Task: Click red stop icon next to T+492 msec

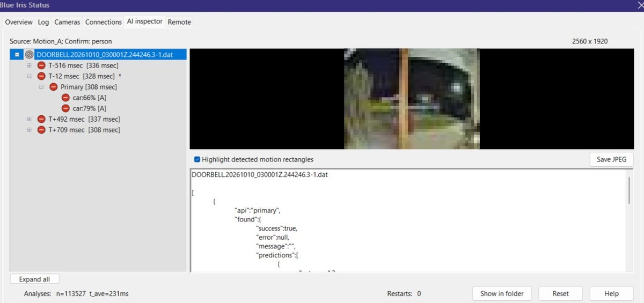Action: click(41, 119)
